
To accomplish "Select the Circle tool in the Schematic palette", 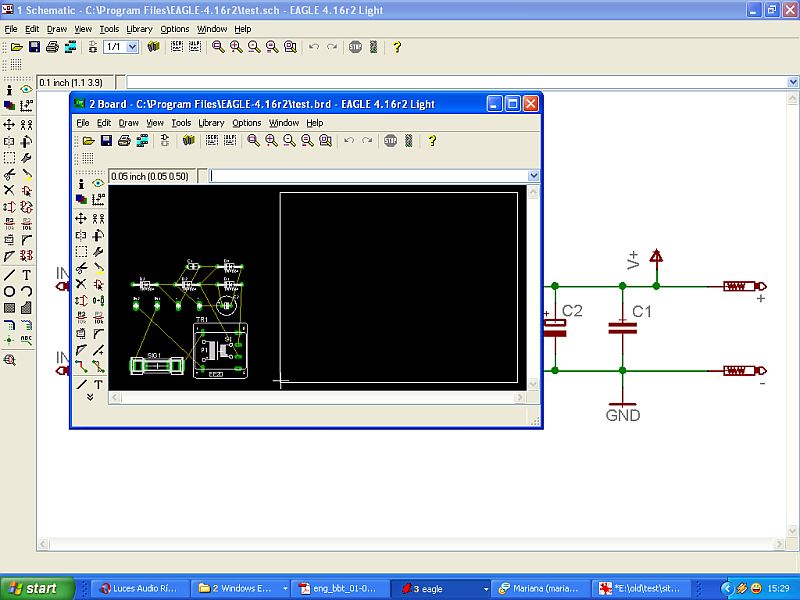I will point(9,291).
